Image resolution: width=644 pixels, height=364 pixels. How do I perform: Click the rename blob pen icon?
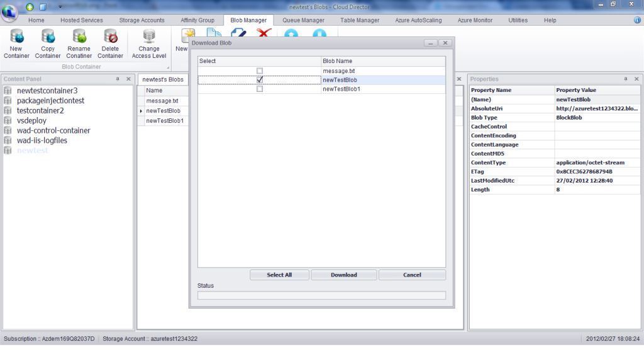click(x=238, y=33)
